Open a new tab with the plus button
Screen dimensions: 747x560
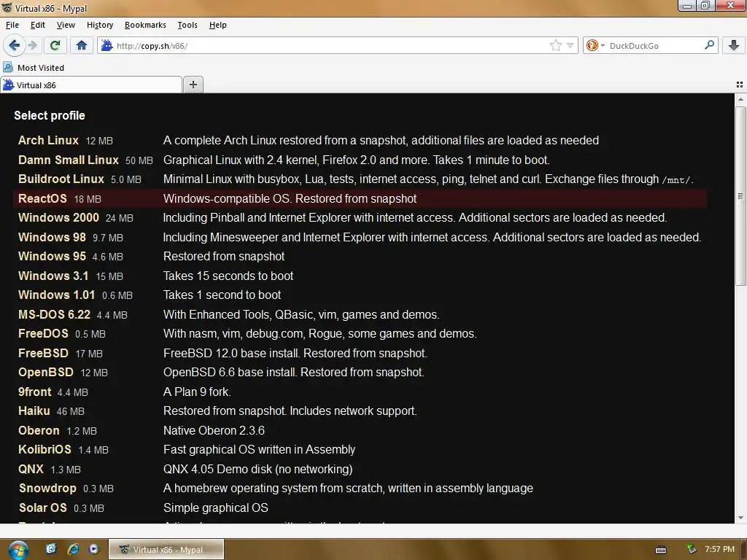(193, 85)
